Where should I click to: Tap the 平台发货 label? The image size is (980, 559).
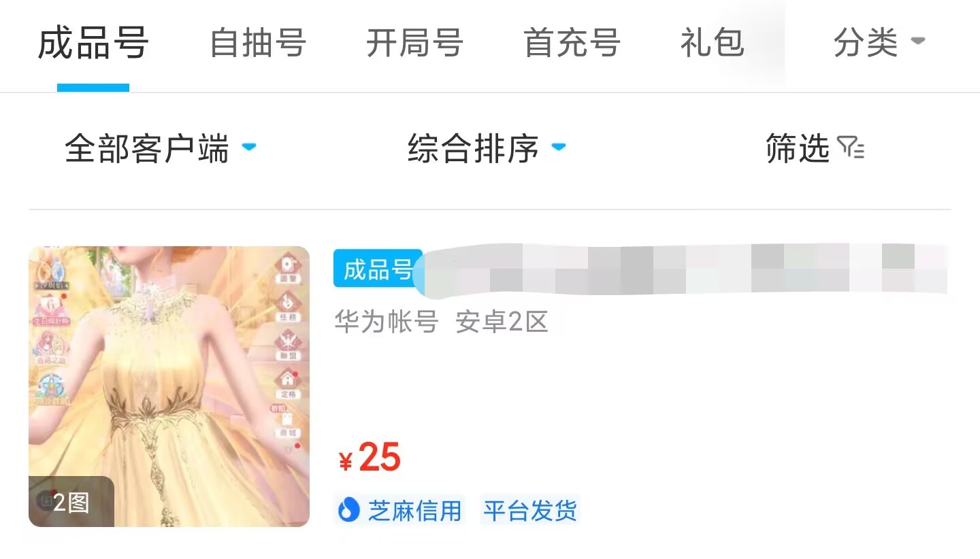click(x=529, y=510)
